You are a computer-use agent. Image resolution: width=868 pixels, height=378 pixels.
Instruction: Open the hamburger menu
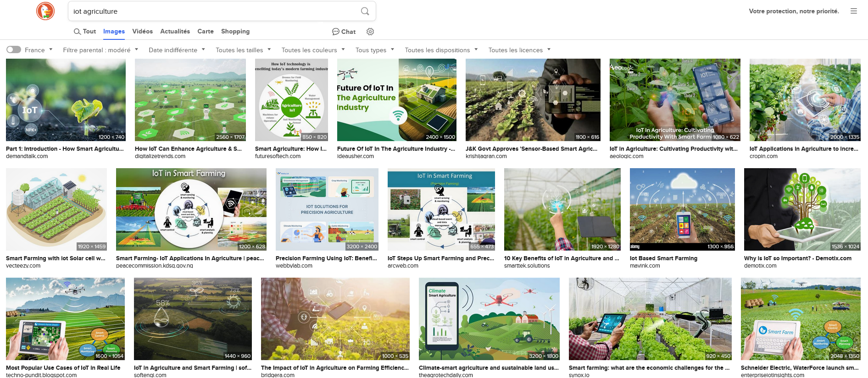click(x=854, y=11)
